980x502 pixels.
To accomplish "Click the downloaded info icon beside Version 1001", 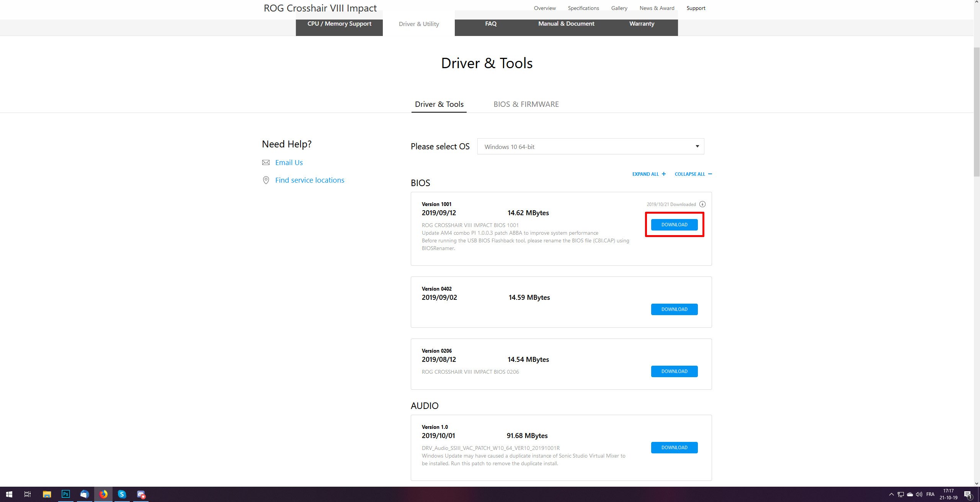I will pyautogui.click(x=702, y=204).
